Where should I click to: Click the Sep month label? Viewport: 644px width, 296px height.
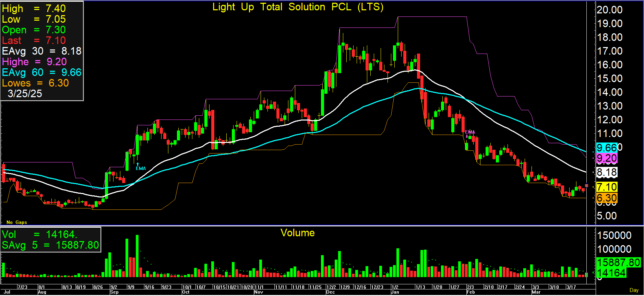click(x=114, y=292)
